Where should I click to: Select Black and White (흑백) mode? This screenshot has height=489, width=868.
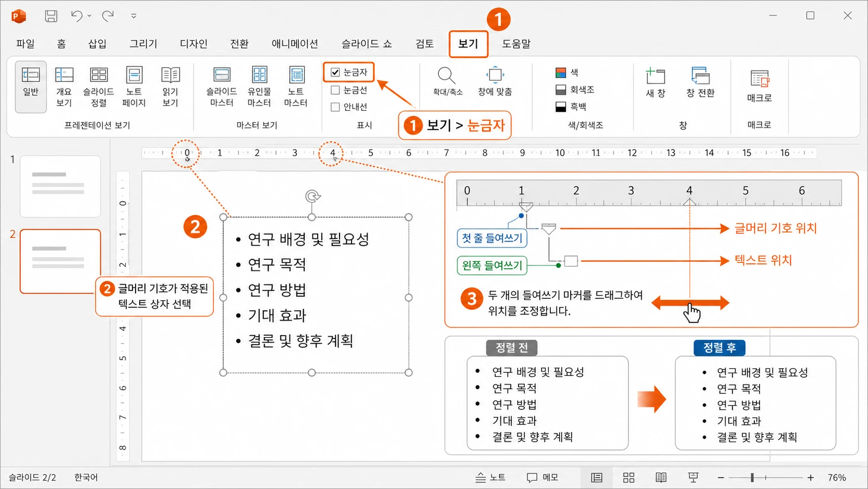click(x=571, y=107)
